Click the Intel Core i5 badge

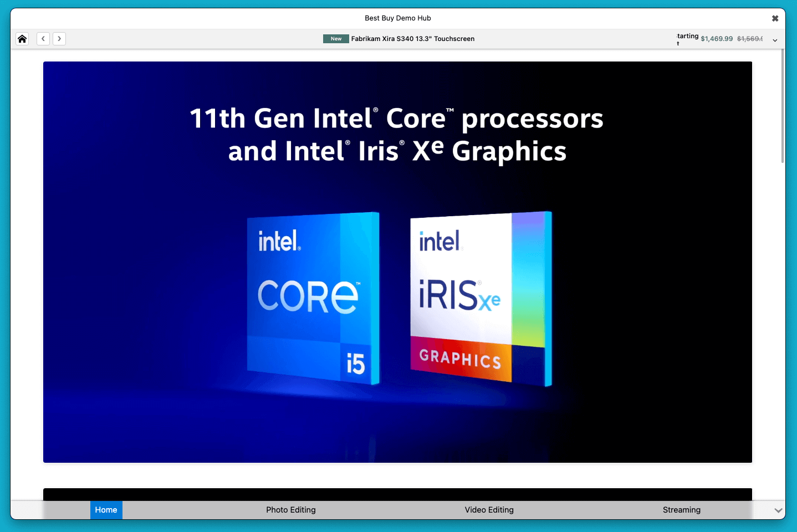313,298
